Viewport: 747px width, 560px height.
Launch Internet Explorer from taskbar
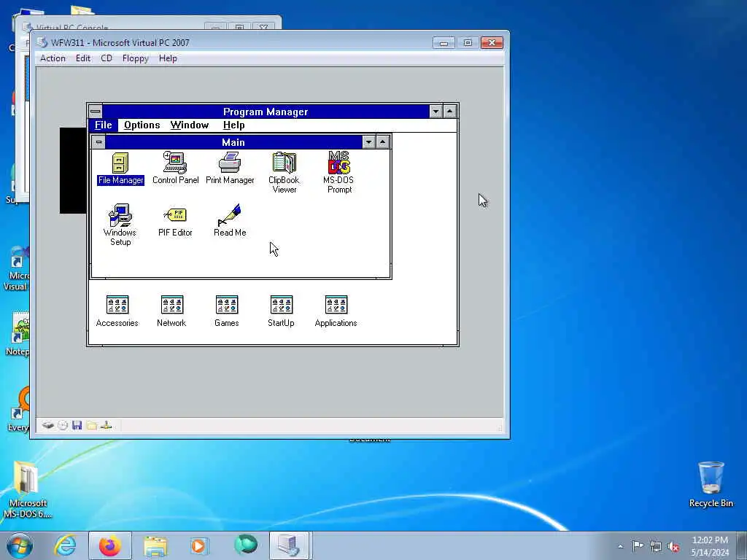pos(65,545)
